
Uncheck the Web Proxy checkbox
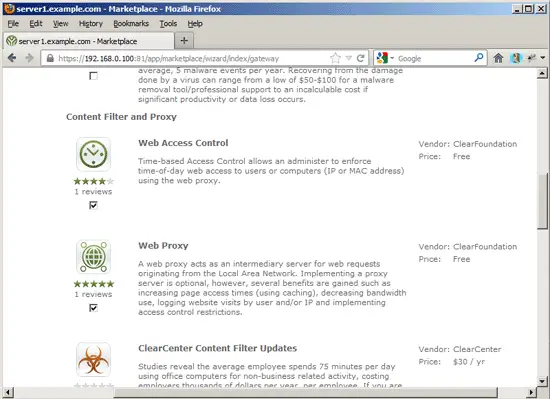point(93,308)
